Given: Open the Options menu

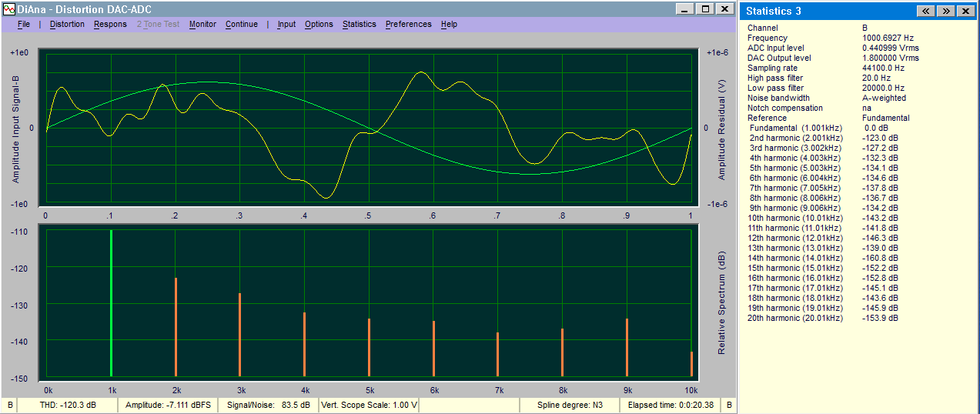Looking at the screenshot, I should [319, 24].
